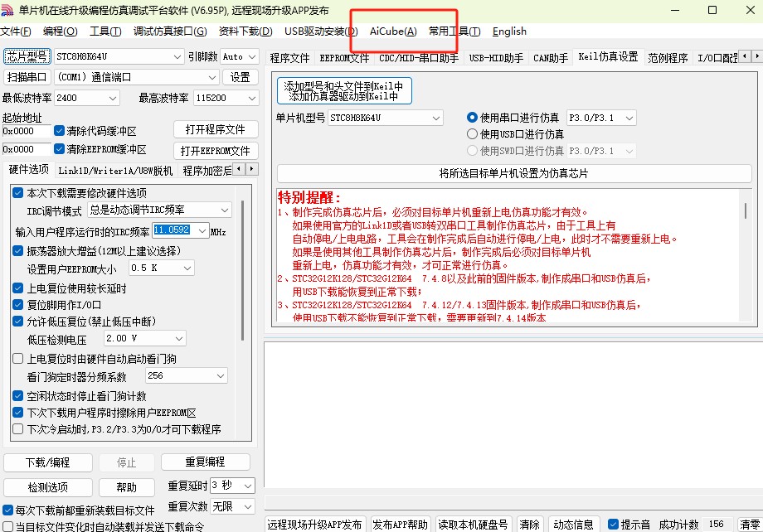Toggle 复位脚用作I/O口 checkbox
Viewport: 763px width, 532px height.
pos(18,304)
